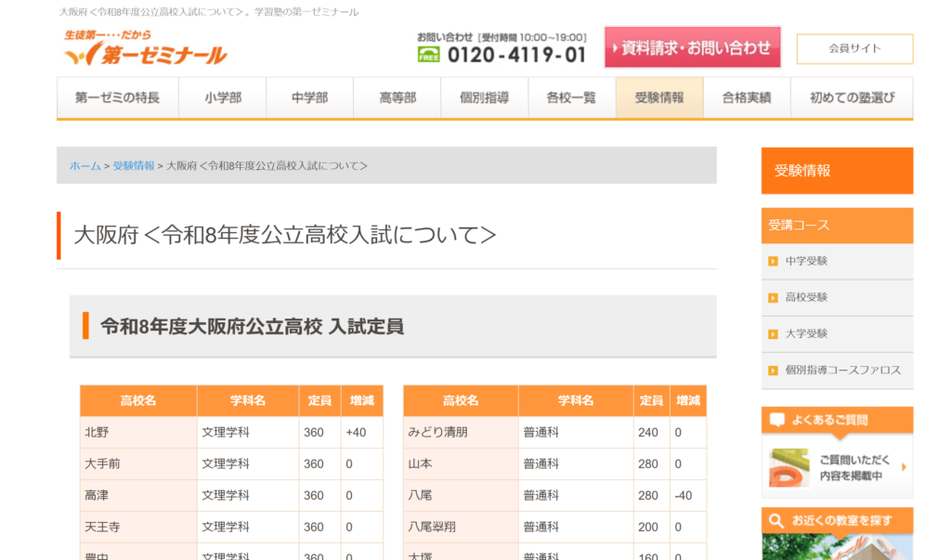Click the 八尾翠翔 table cell
The width and height of the screenshot is (951, 560).
coord(461,527)
